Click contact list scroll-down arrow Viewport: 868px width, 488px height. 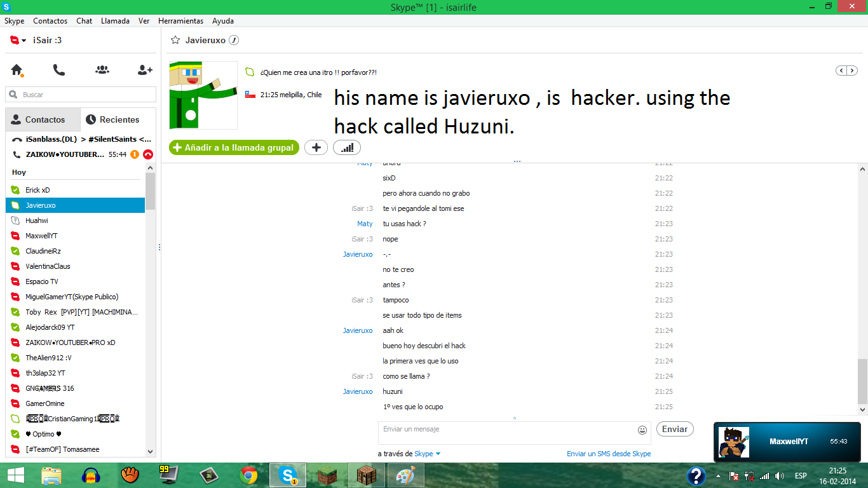[x=151, y=451]
